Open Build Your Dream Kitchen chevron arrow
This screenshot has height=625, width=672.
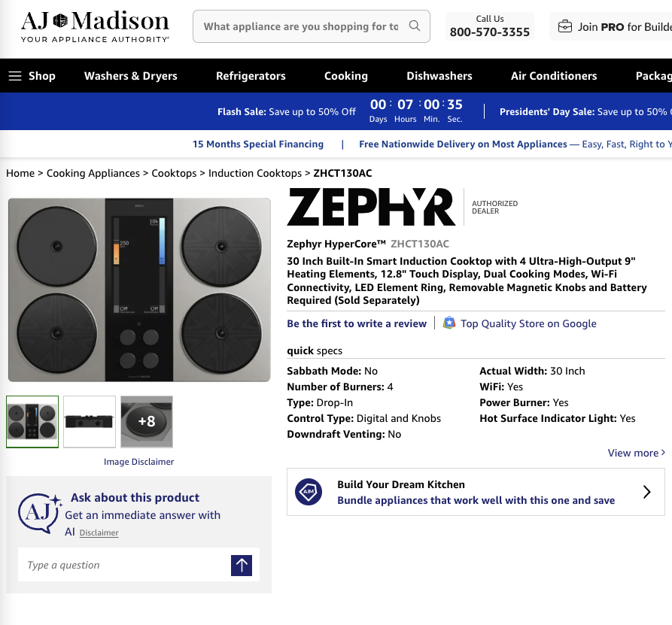coord(646,492)
